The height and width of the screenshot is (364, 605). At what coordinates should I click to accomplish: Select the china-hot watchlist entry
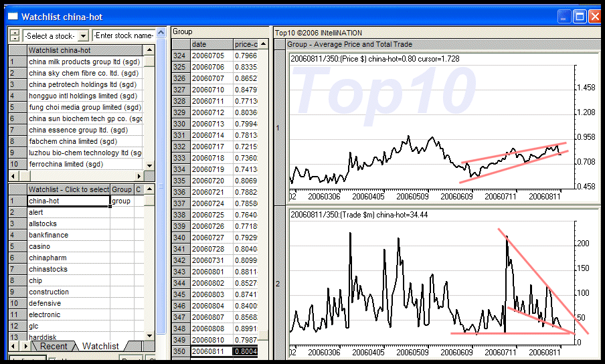click(69, 201)
